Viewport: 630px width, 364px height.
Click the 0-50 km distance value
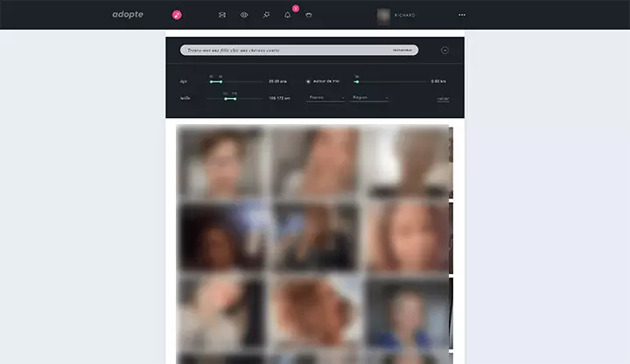coord(438,81)
